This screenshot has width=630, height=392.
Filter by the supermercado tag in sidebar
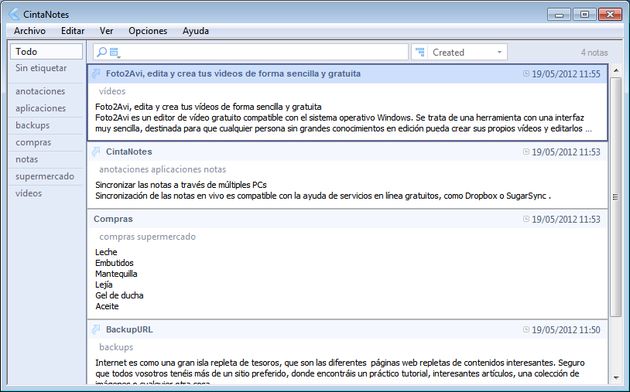point(46,176)
